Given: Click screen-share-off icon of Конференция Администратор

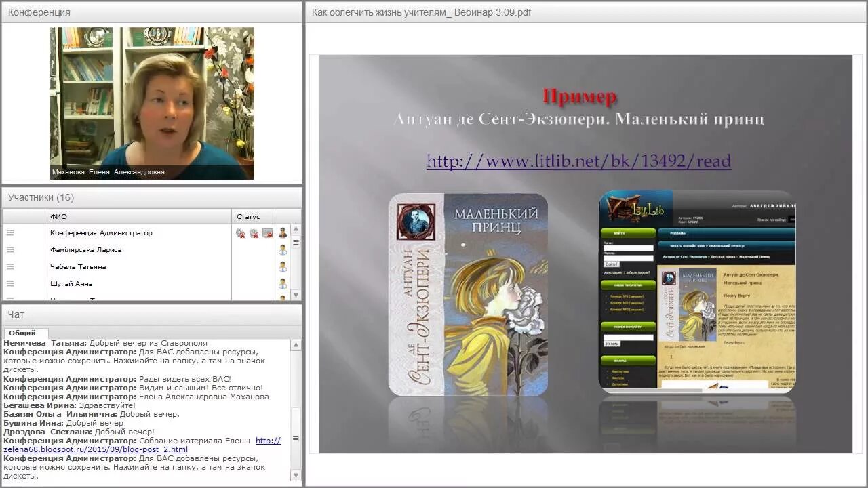Looking at the screenshot, I should [267, 233].
